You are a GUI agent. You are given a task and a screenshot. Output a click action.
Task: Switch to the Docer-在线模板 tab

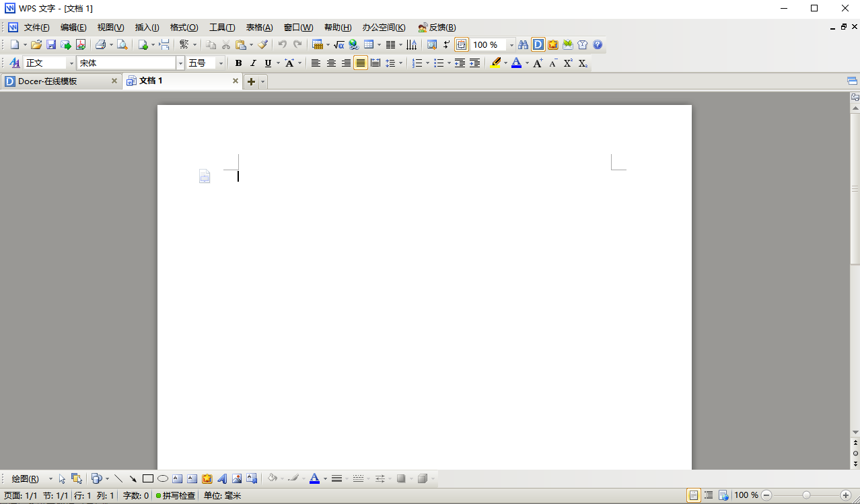pyautogui.click(x=61, y=81)
